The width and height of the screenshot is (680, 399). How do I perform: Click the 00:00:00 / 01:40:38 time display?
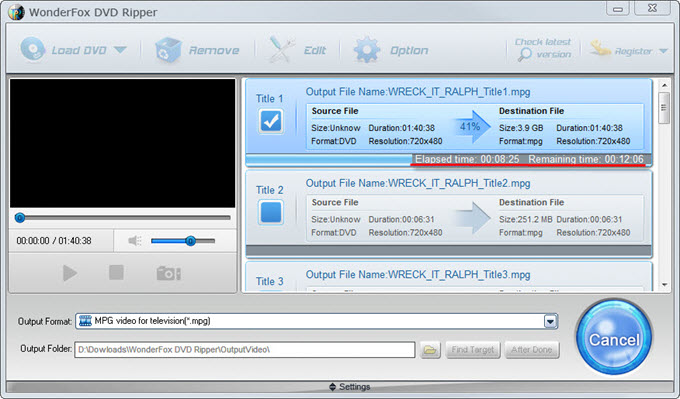54,241
